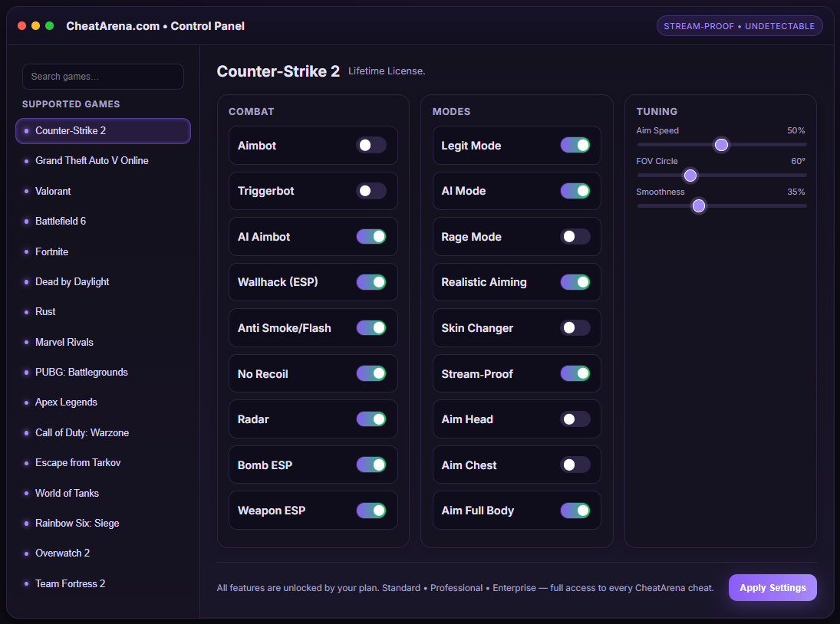Disable the Wallhack (ESP) switch
This screenshot has width=840, height=624.
(371, 282)
